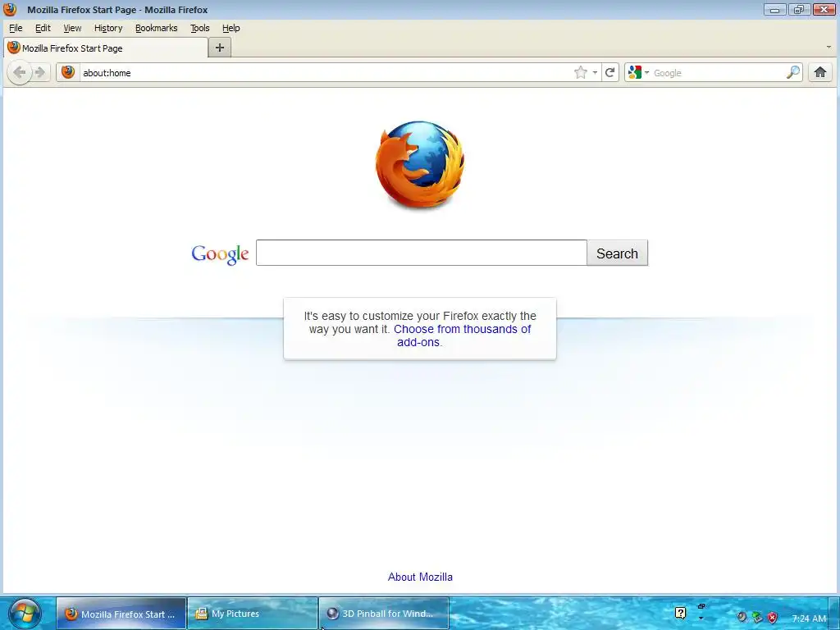
Task: Open the Tools menu
Action: (x=200, y=28)
